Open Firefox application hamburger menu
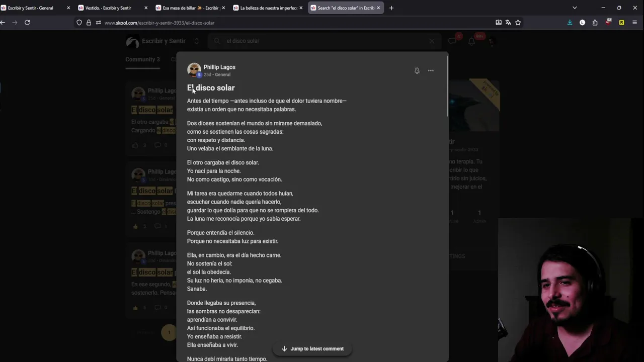The image size is (644, 362). click(x=634, y=22)
